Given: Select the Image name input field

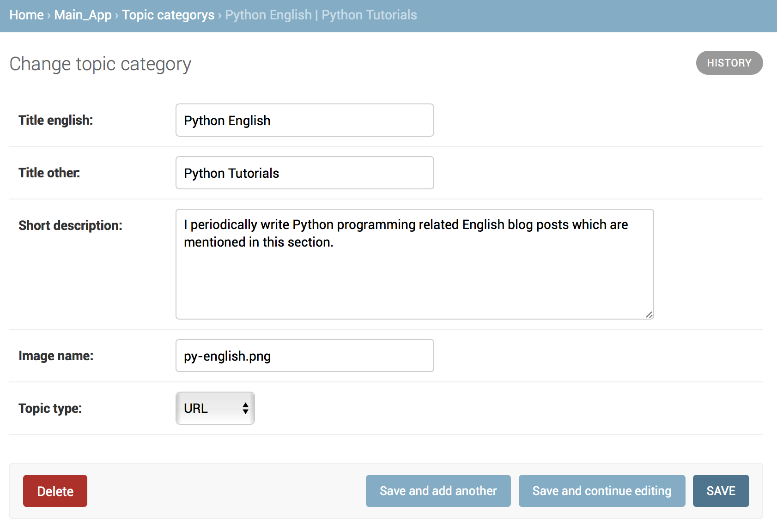Looking at the screenshot, I should tap(304, 356).
